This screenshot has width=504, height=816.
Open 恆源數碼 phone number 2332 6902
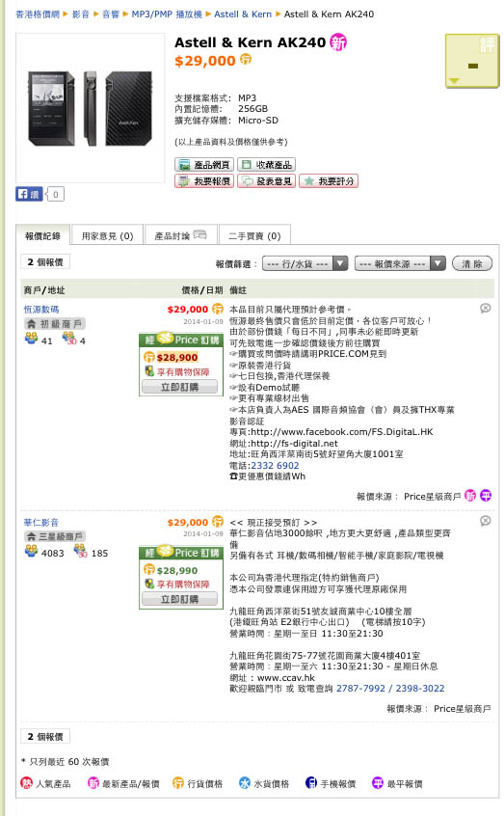pyautogui.click(x=276, y=466)
